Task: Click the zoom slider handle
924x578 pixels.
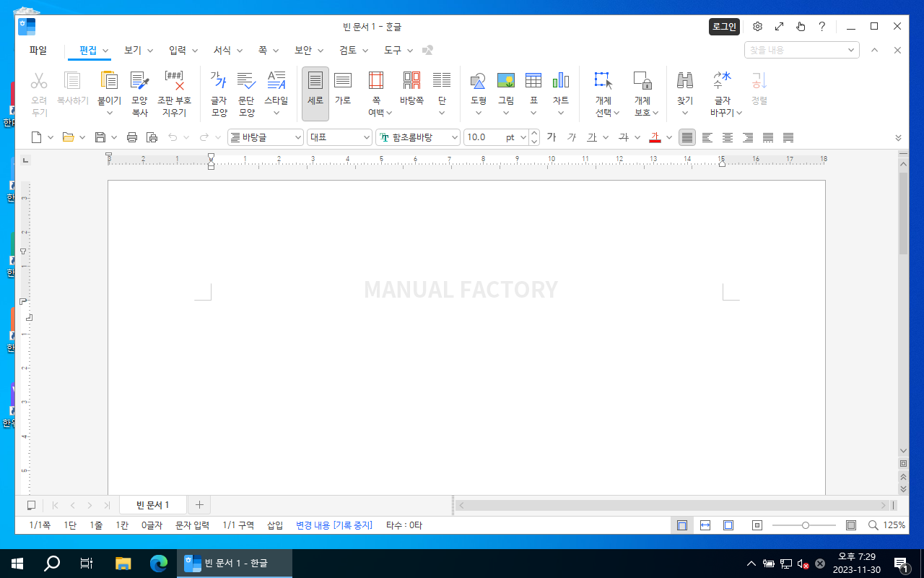Action: [x=806, y=525]
